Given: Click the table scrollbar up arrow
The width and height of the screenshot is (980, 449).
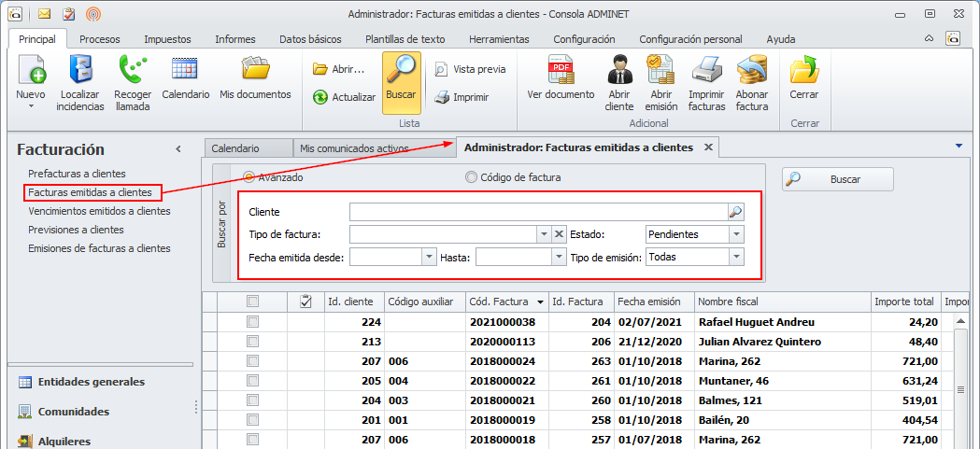Looking at the screenshot, I should 961,321.
